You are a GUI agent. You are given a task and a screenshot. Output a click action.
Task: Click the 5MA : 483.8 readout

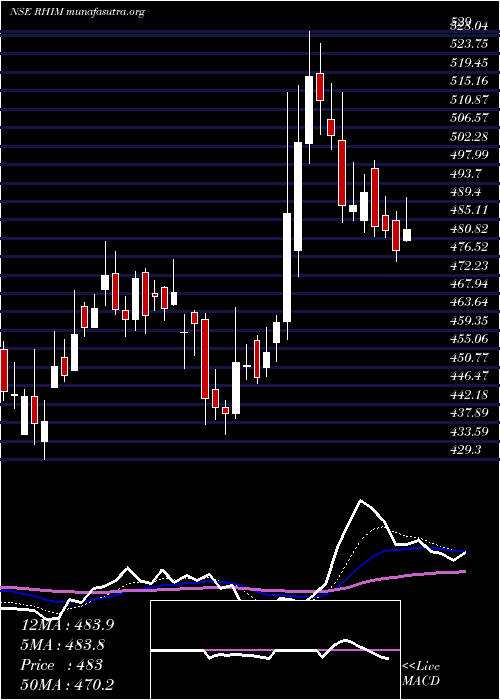[x=64, y=645]
